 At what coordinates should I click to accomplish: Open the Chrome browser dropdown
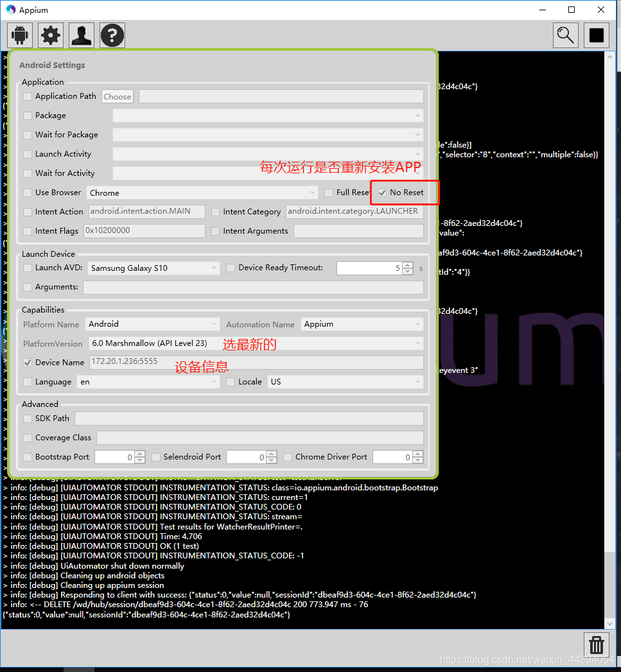coord(202,193)
